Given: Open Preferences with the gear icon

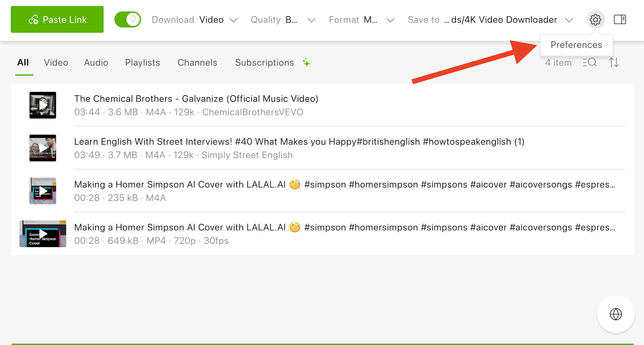Looking at the screenshot, I should (595, 19).
